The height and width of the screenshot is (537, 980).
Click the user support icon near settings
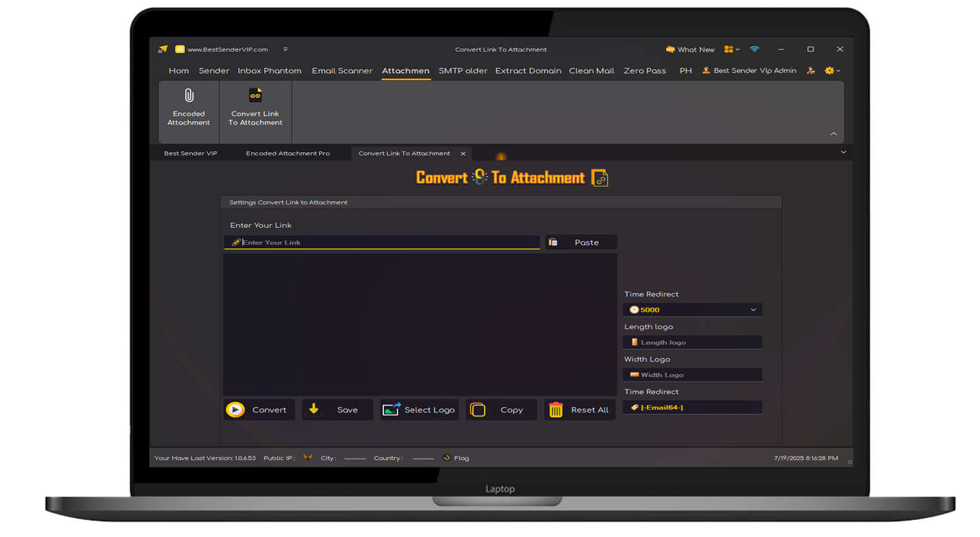point(811,71)
